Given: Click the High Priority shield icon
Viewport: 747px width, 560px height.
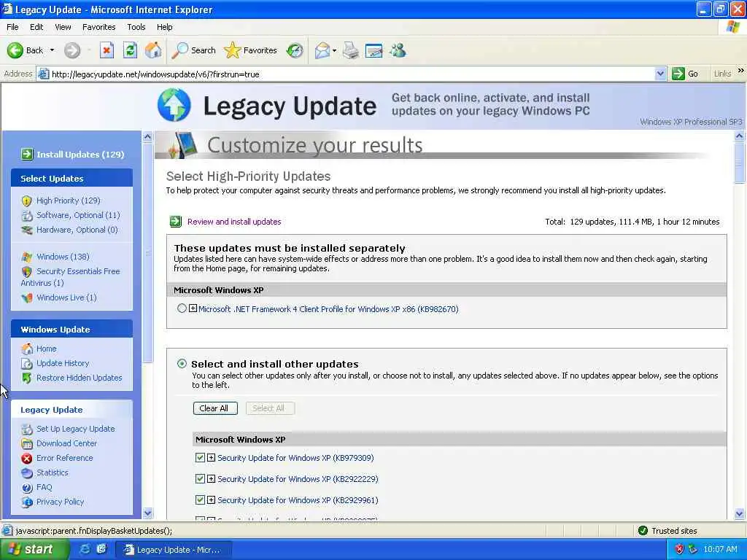Looking at the screenshot, I should [x=27, y=201].
